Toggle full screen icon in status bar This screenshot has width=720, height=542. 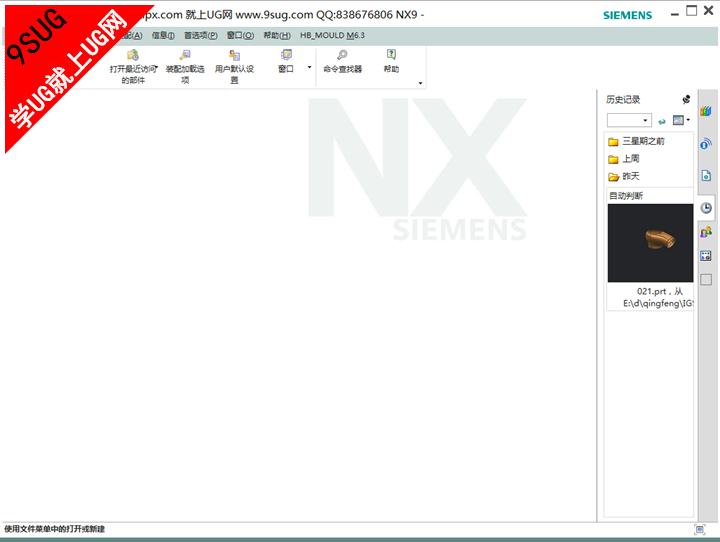coord(700,529)
